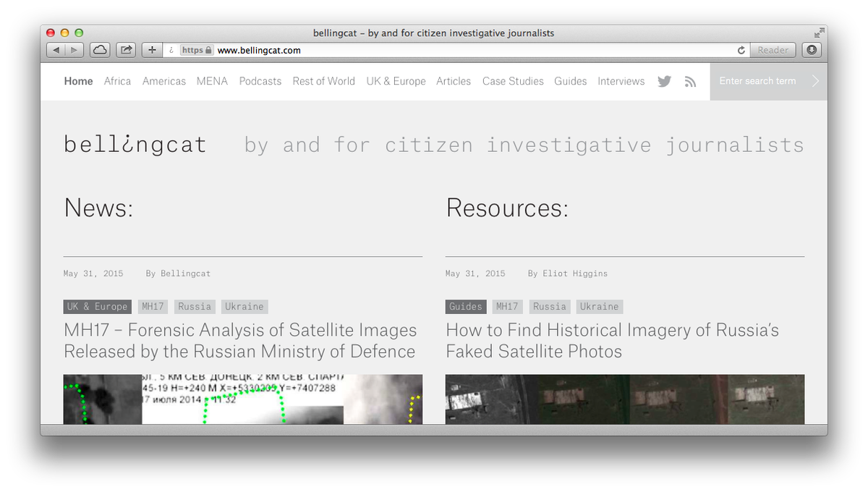
Task: Open Safari's Downloads arrow button
Action: click(x=812, y=50)
